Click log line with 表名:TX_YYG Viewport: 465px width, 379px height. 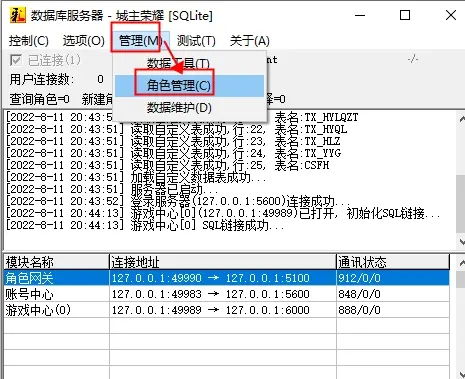click(174, 153)
